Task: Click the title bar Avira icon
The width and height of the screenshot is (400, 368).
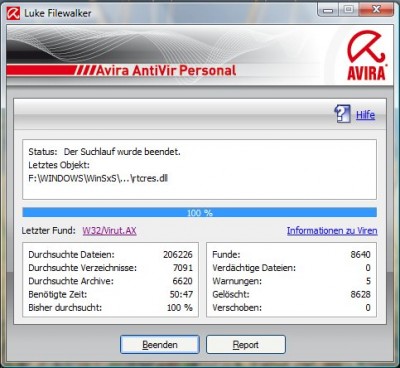Action: [13, 14]
